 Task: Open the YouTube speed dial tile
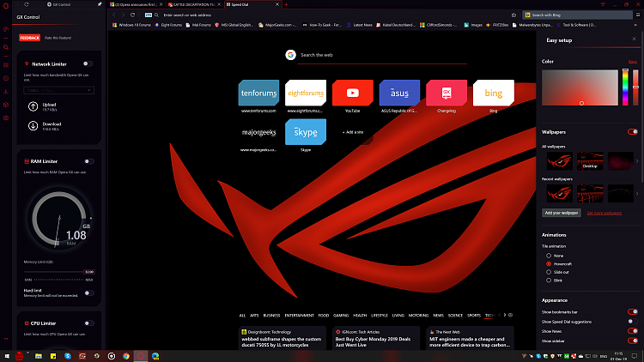(x=352, y=93)
